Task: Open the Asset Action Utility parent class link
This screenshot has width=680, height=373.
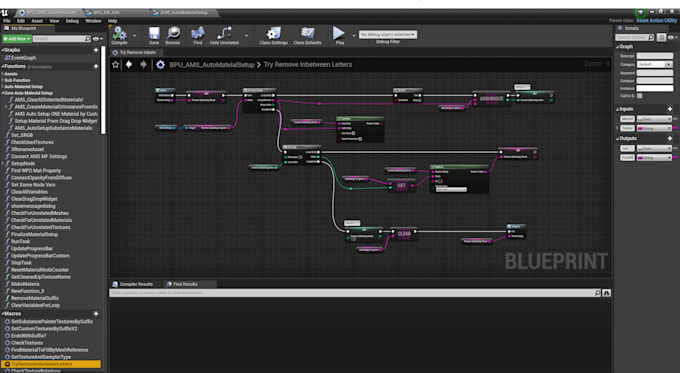Action: (x=656, y=20)
